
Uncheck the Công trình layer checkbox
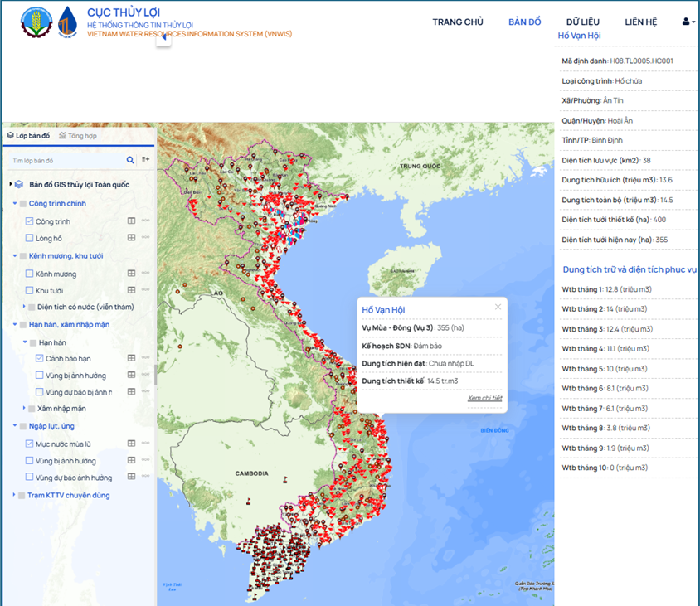tap(30, 221)
